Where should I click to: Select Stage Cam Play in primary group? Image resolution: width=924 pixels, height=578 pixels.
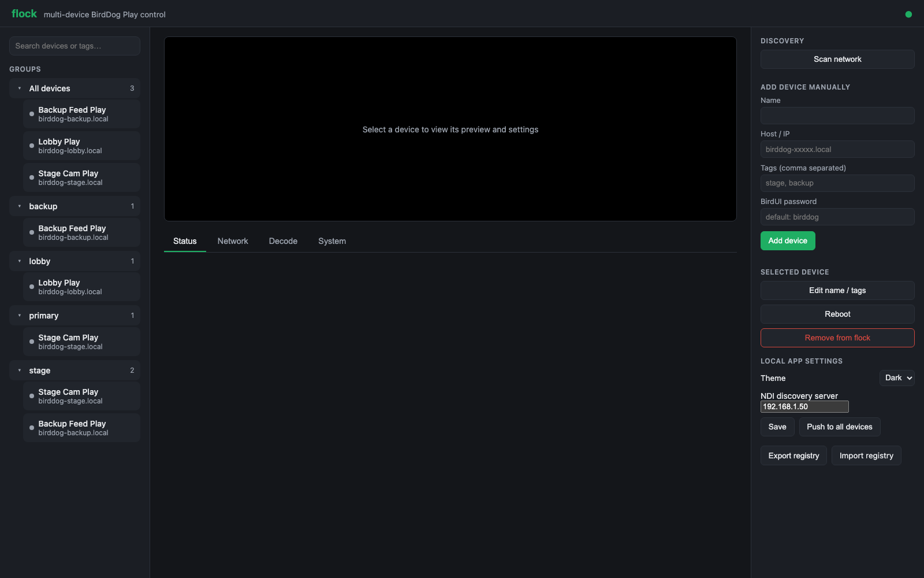pyautogui.click(x=81, y=342)
